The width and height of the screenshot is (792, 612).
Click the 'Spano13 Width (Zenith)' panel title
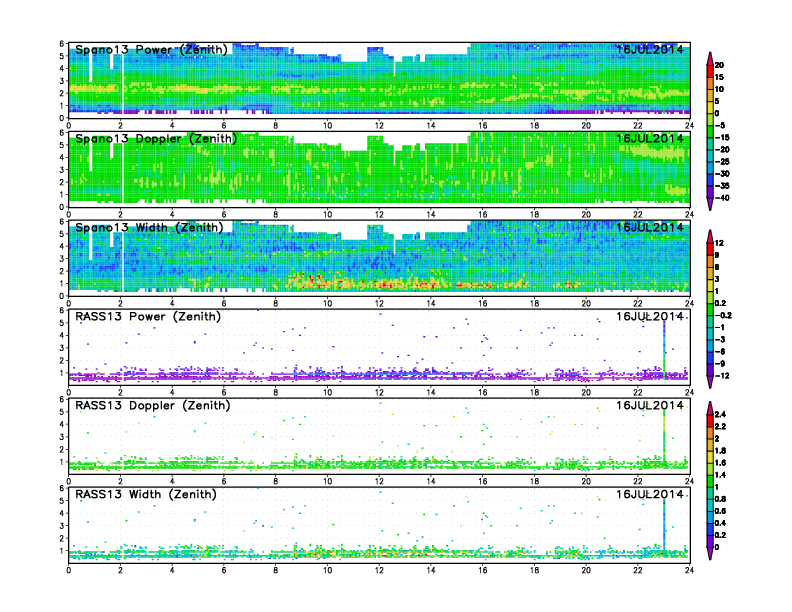[x=150, y=228]
